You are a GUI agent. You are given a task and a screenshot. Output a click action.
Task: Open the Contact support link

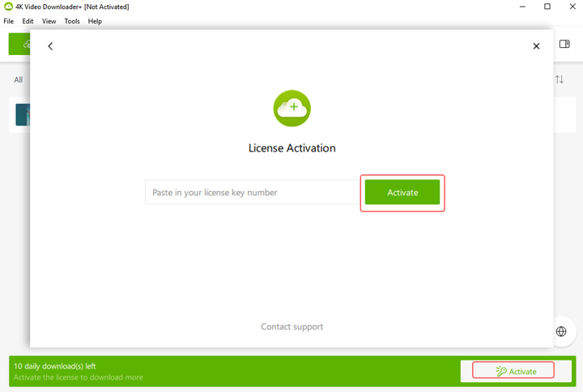(291, 326)
